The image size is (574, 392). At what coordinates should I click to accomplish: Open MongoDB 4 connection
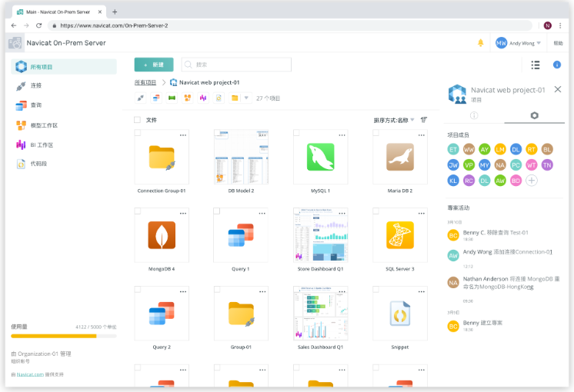point(162,235)
